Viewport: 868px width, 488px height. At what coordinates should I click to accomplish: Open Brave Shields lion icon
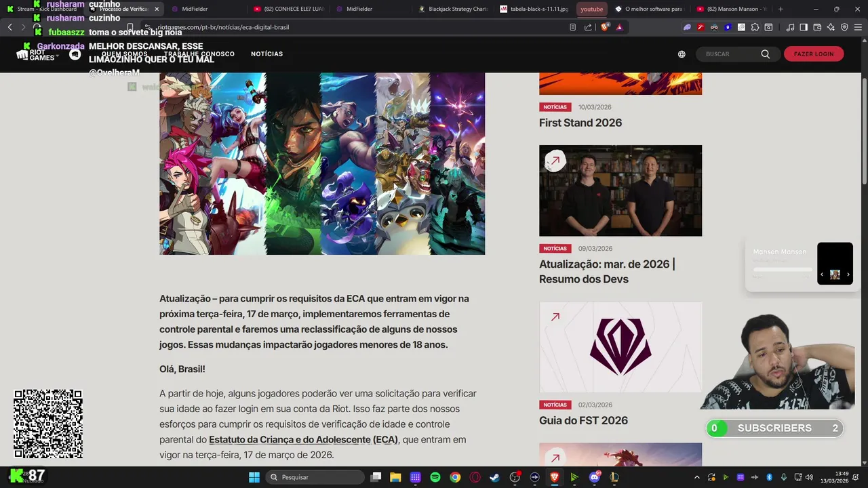click(x=606, y=27)
